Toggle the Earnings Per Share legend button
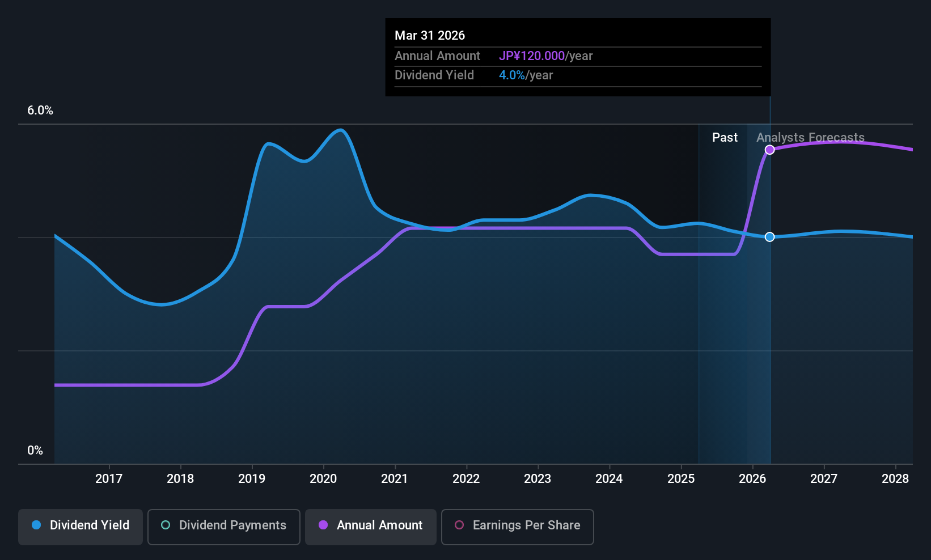The image size is (931, 560). pyautogui.click(x=518, y=527)
